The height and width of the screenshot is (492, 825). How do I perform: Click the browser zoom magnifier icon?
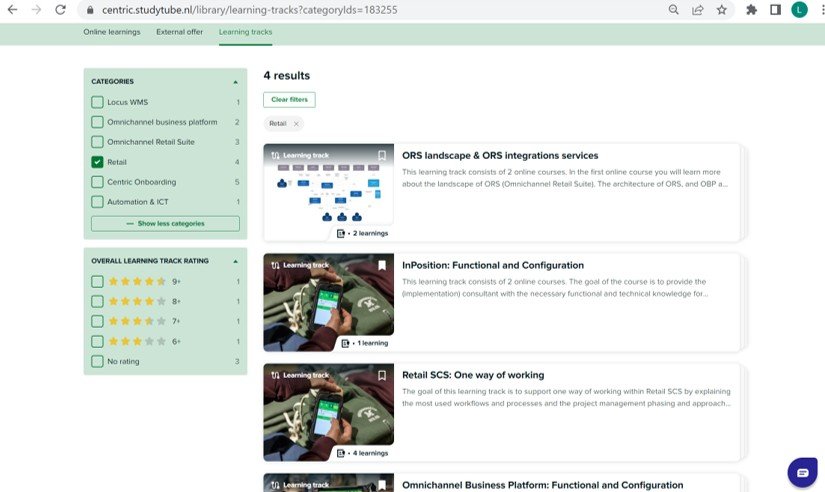coord(674,10)
